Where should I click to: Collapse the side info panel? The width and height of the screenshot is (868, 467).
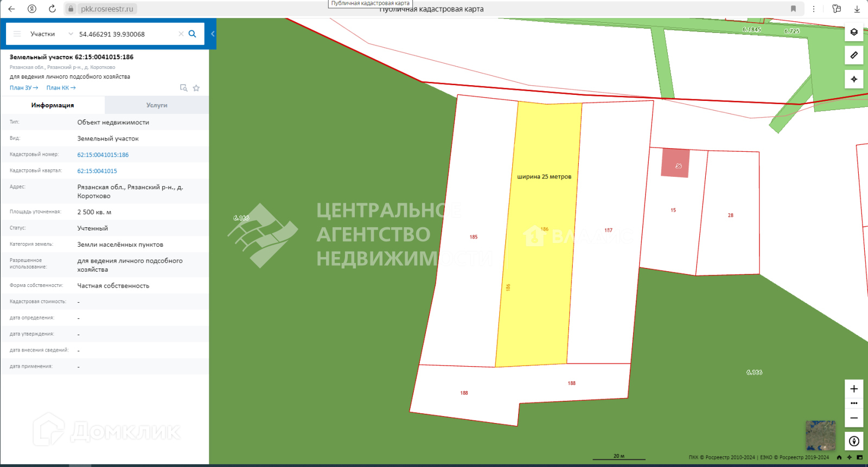click(213, 34)
